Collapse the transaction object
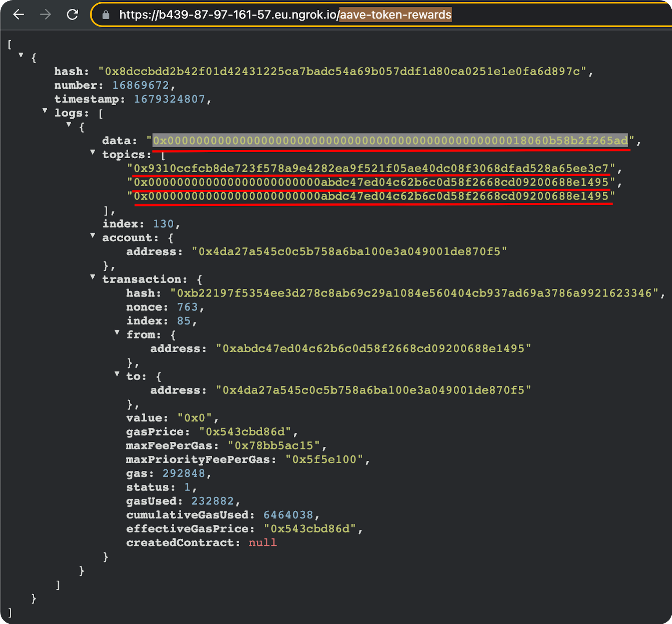The width and height of the screenshot is (672, 624). 93,277
